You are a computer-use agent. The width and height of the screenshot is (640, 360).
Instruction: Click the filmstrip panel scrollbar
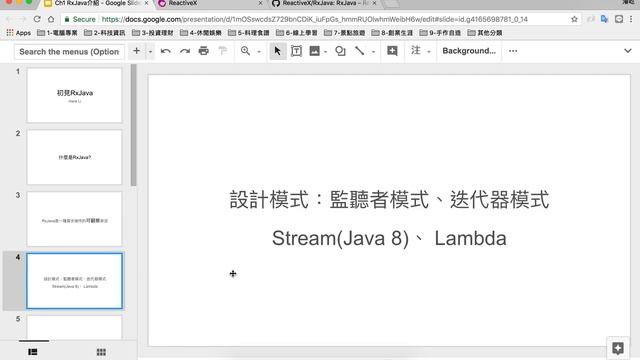point(133,125)
